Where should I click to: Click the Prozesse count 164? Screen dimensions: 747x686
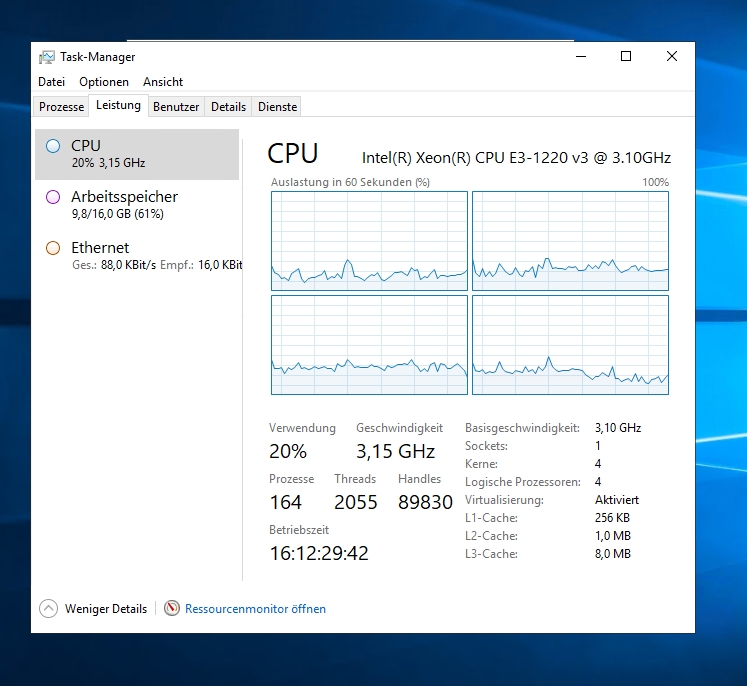point(285,502)
